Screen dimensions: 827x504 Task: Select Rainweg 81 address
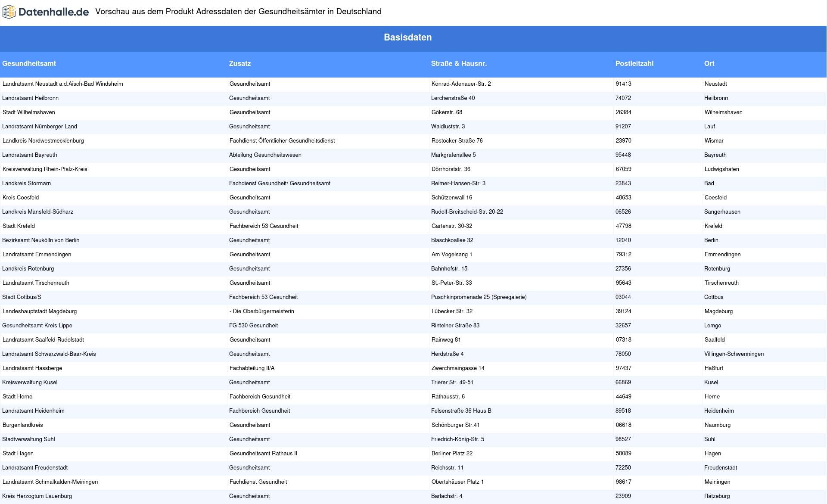(x=446, y=340)
